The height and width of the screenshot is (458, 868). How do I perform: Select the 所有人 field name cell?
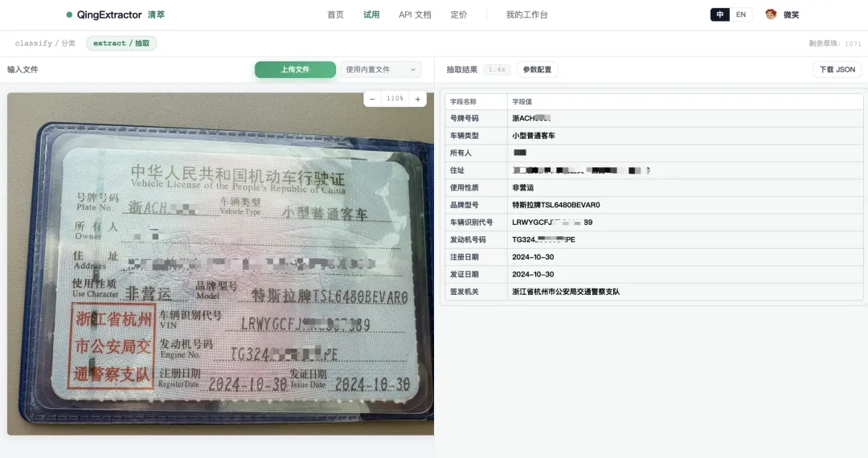[x=476, y=153]
